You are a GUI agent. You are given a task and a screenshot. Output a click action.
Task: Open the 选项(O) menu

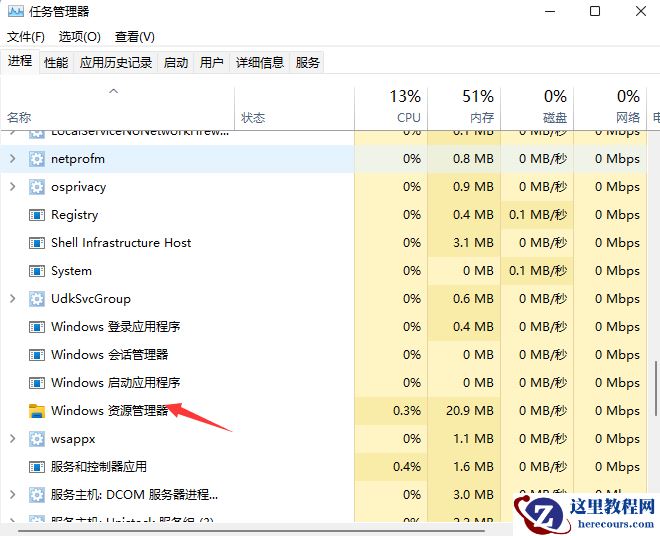(80, 37)
